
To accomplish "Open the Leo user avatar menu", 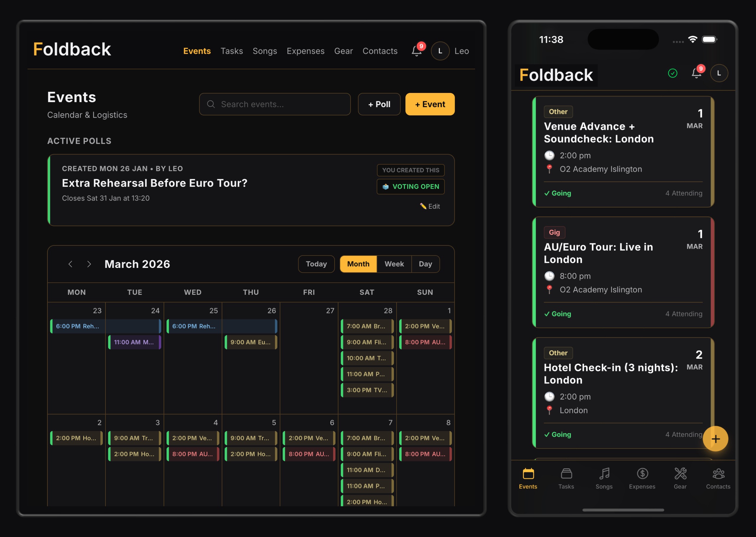I will pos(440,51).
